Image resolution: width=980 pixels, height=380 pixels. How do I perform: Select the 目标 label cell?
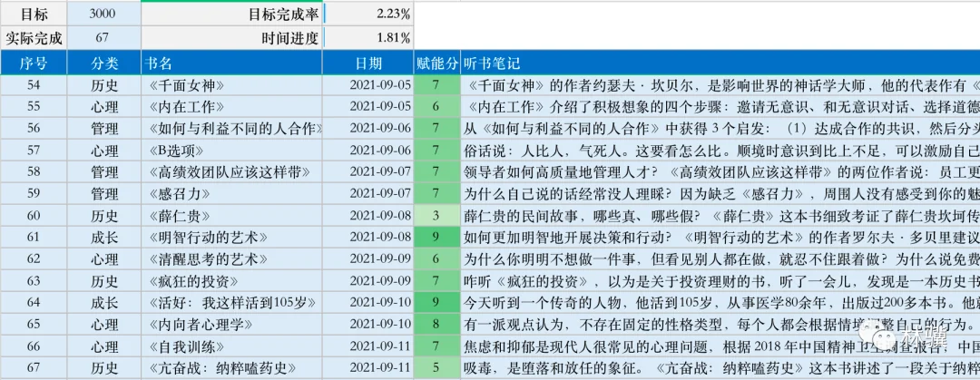click(34, 15)
